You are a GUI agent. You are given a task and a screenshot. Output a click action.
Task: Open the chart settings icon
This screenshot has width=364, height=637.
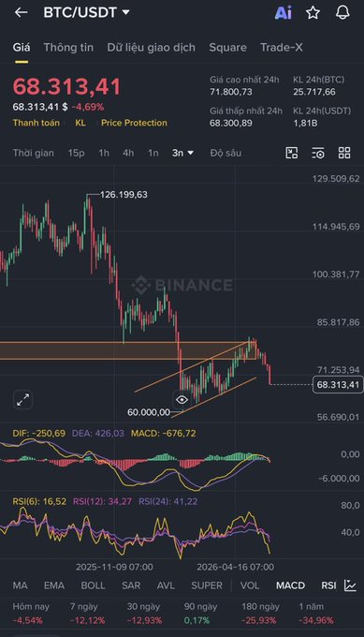click(318, 153)
